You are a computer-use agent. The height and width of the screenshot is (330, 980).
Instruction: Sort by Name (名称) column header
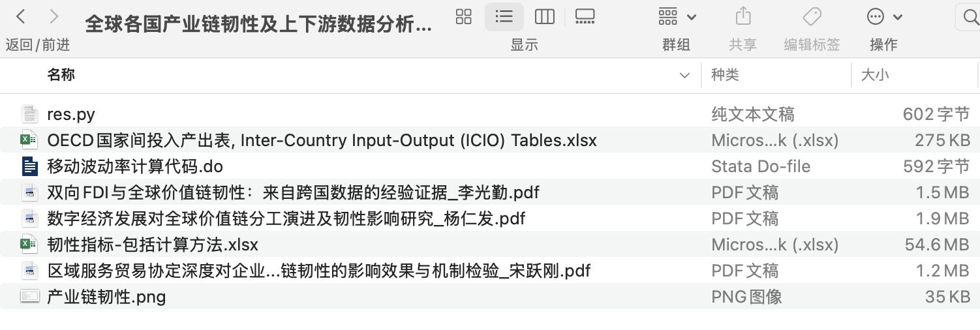pos(61,75)
